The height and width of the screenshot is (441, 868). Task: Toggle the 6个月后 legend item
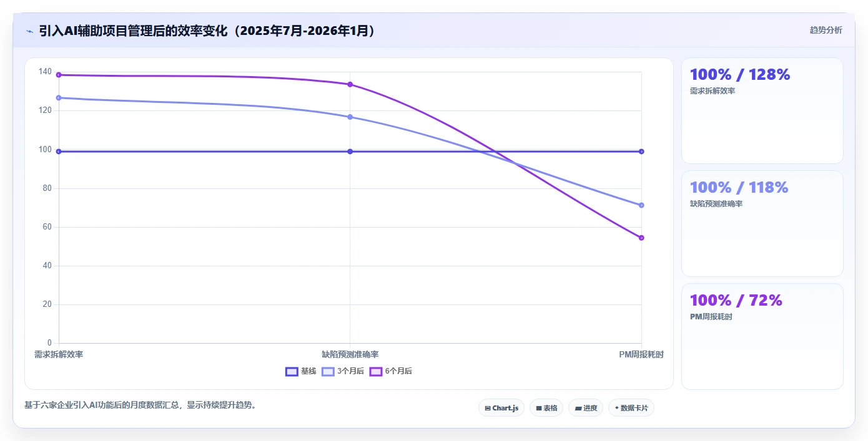[x=391, y=371]
